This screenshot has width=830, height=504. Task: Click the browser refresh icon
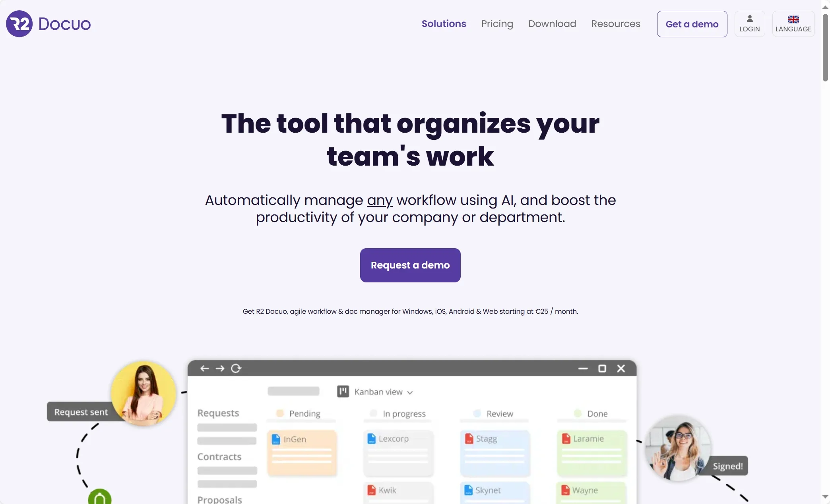236,368
